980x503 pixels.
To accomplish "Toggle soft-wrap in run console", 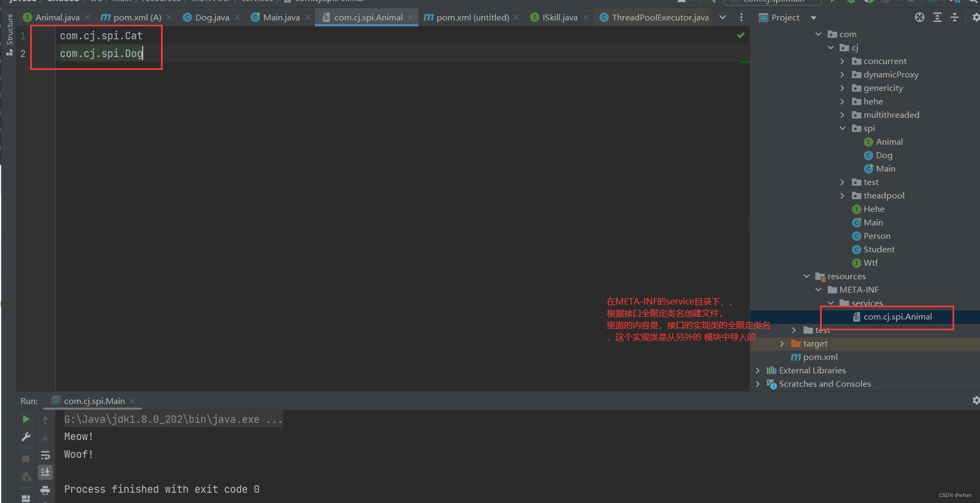I will click(45, 455).
